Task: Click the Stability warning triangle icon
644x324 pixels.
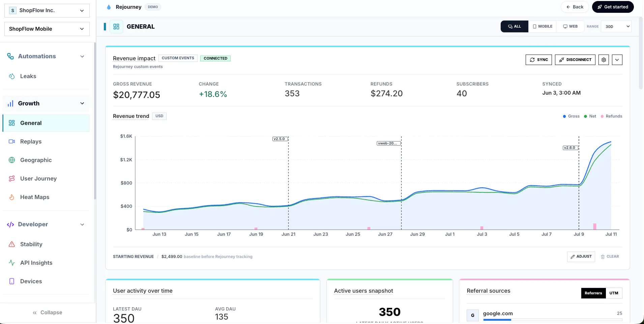Action: [12, 244]
